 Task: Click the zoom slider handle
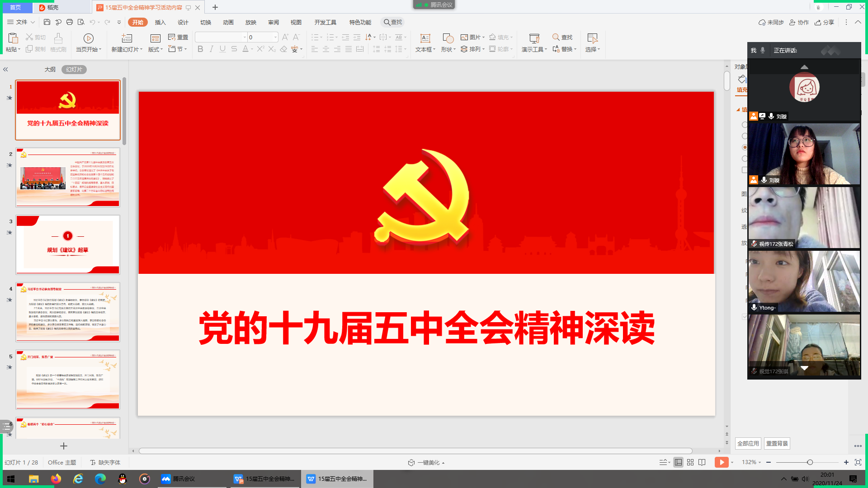pyautogui.click(x=810, y=462)
